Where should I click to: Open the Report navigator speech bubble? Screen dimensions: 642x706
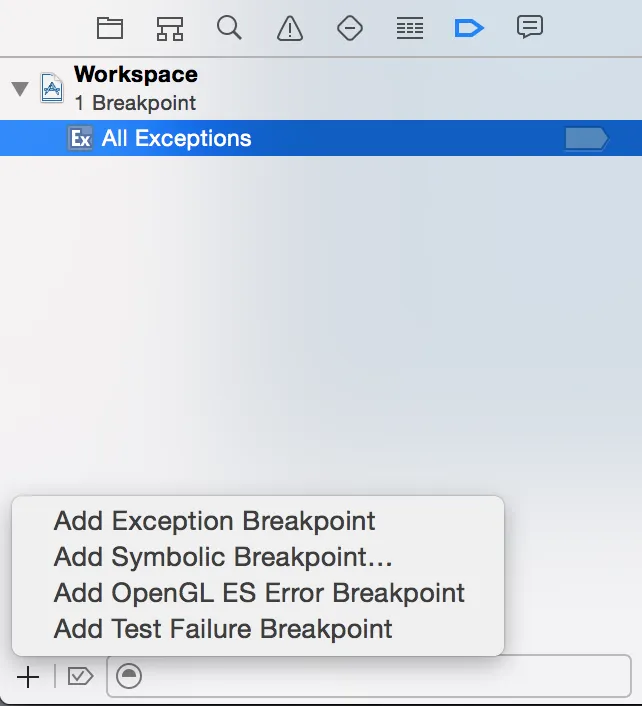tap(529, 27)
